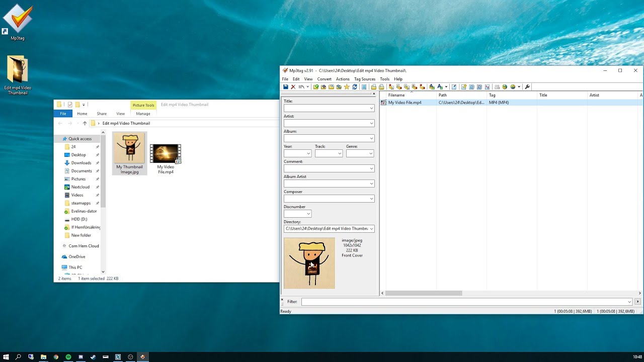The height and width of the screenshot is (362, 644).
Task: Open the Directory dropdown list
Action: [371, 229]
